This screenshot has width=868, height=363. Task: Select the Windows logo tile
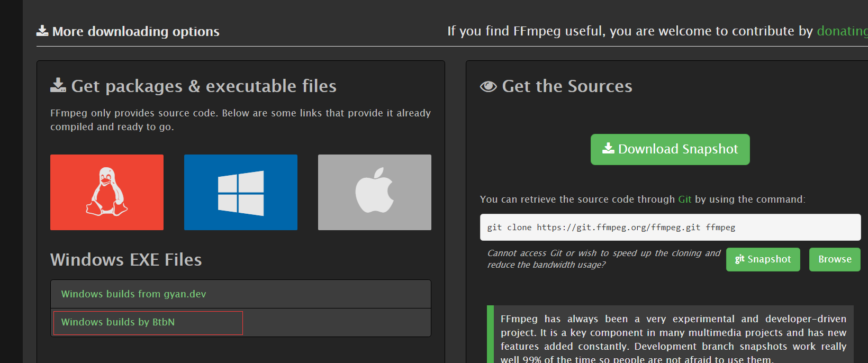click(x=241, y=192)
